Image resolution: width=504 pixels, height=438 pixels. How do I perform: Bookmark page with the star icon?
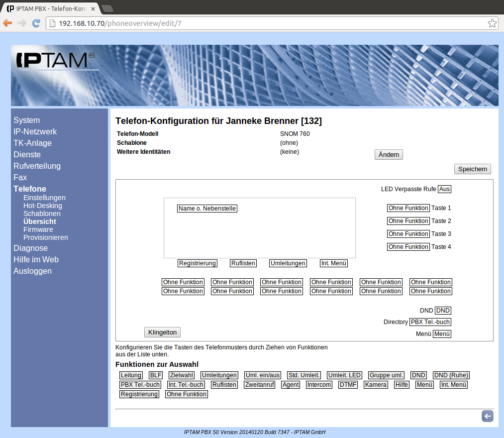coord(492,23)
